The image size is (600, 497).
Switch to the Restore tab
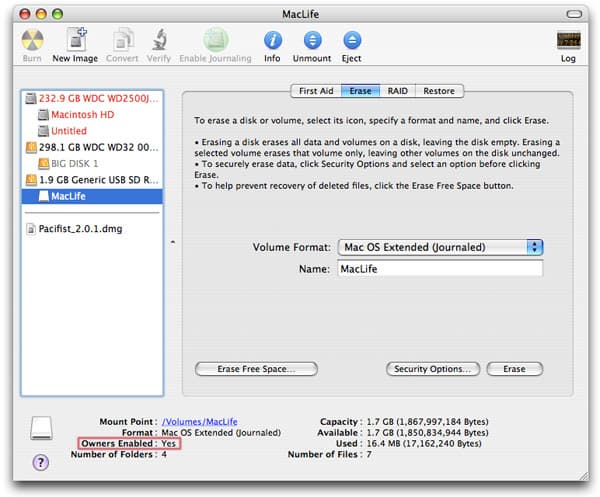439,91
